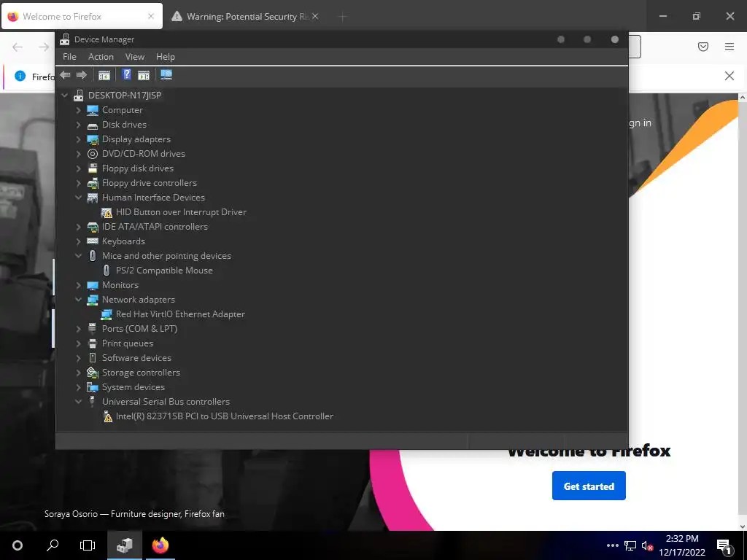The height and width of the screenshot is (560, 747).
Task: Select the Computer category icon
Action: tap(93, 110)
